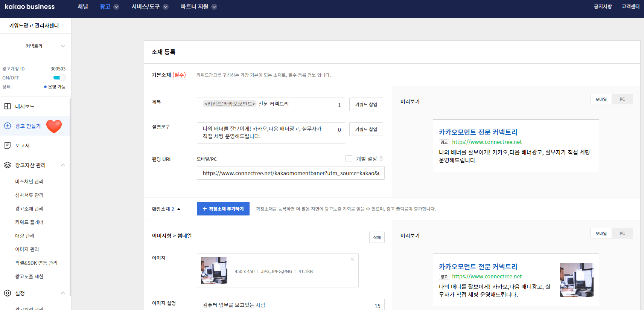Open 비즈채널 관리
Viewport: 644px width, 310px height.
[x=29, y=182]
